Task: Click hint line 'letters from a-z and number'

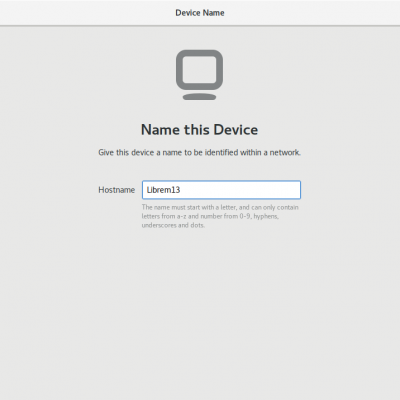Action: [x=210, y=216]
